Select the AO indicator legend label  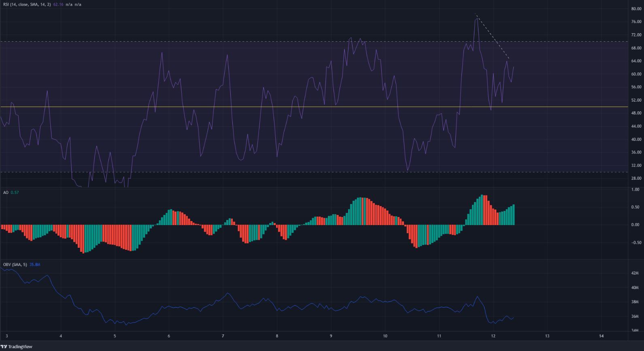6,193
